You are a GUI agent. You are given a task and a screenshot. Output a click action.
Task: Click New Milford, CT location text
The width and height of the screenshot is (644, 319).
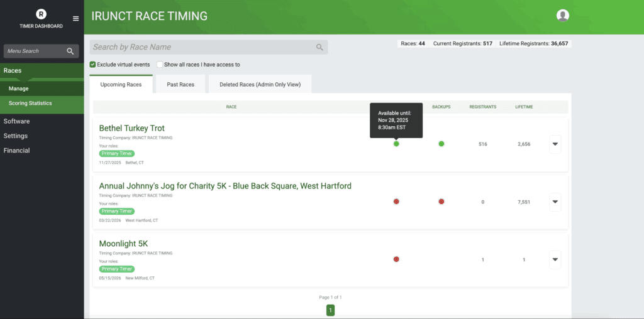pos(140,278)
